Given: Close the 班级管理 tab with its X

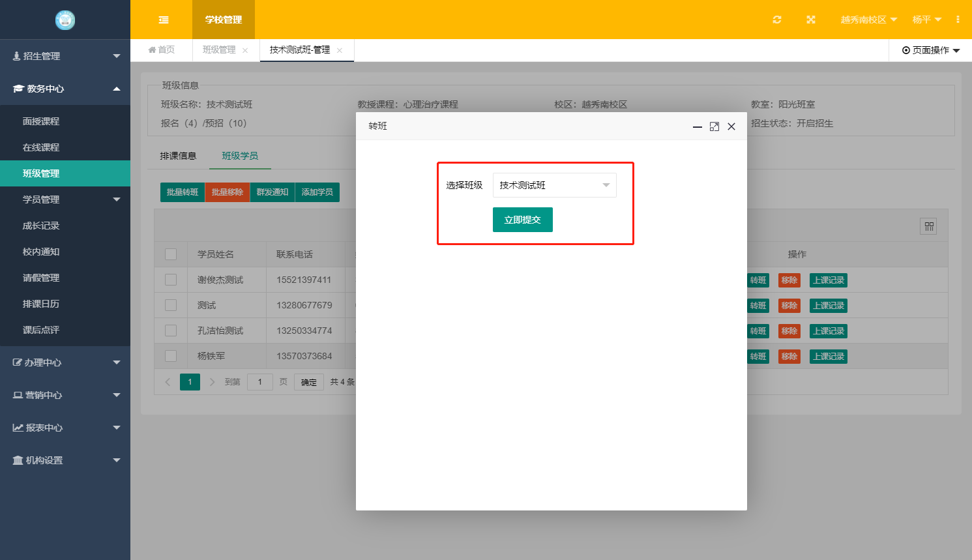Looking at the screenshot, I should (245, 50).
